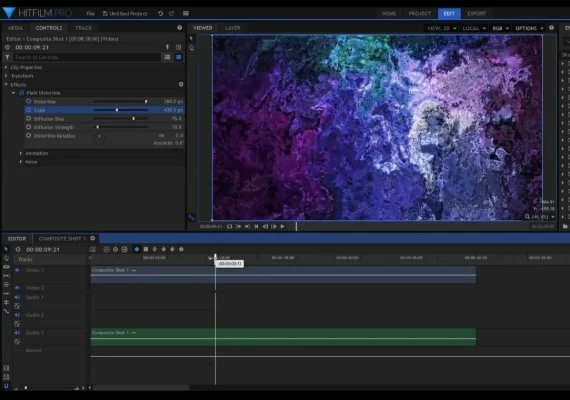Click the Search in Controls field
Image resolution: width=570 pixels, height=400 pixels.
(87, 57)
